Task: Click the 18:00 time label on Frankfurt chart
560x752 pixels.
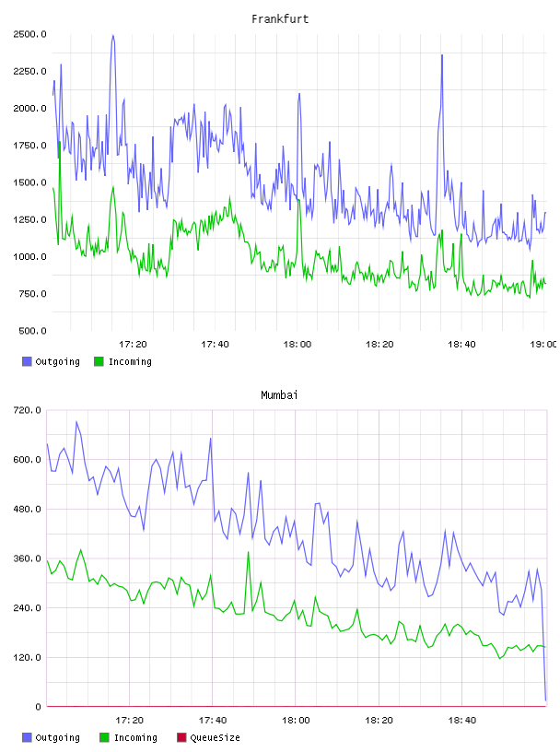Action: point(297,345)
